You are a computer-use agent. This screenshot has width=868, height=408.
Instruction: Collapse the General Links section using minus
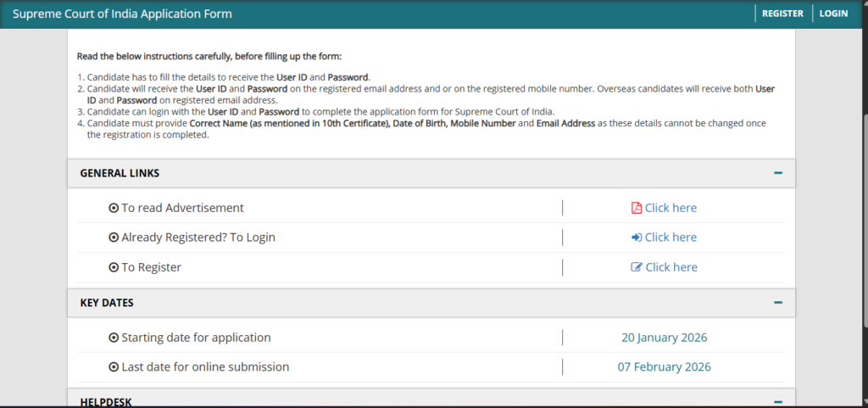[777, 173]
